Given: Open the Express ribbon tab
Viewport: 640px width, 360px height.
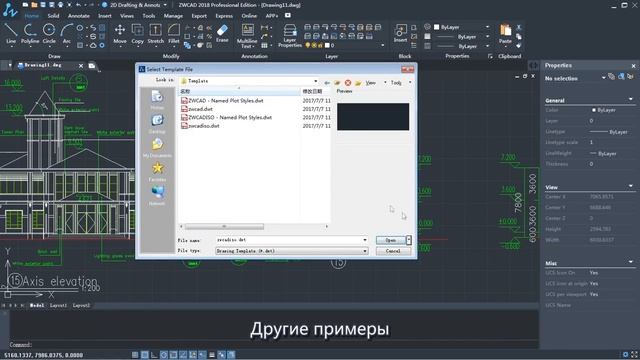Looking at the screenshot, I should [x=224, y=16].
